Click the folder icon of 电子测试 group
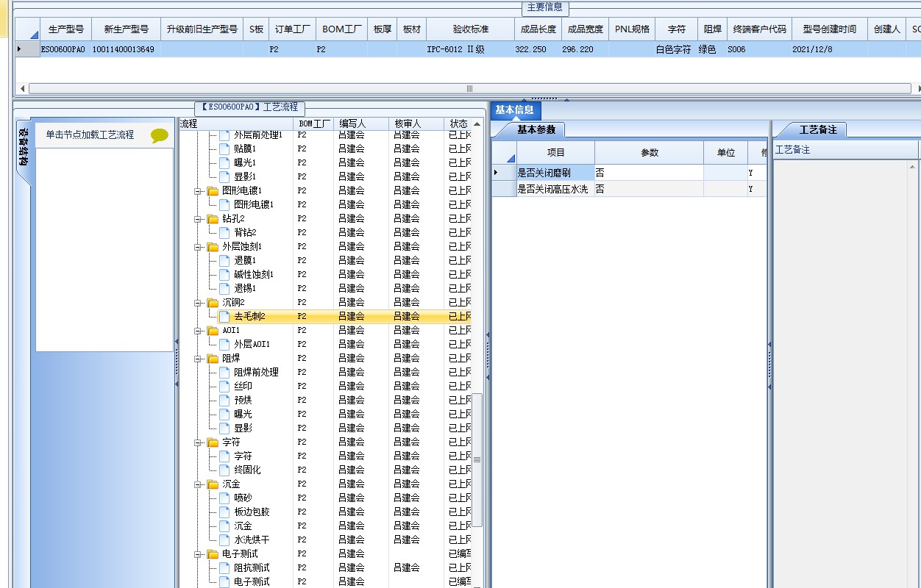921x588 pixels. pos(213,554)
